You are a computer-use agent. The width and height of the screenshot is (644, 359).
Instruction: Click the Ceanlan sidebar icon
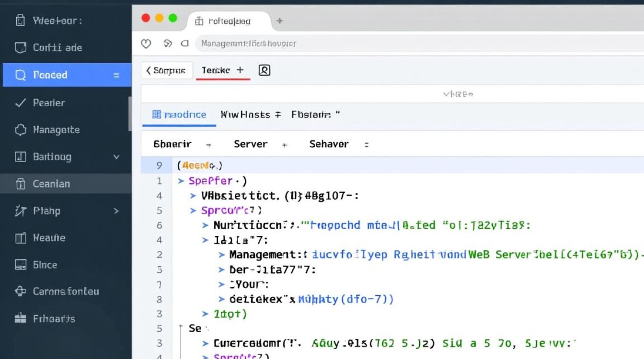20,184
